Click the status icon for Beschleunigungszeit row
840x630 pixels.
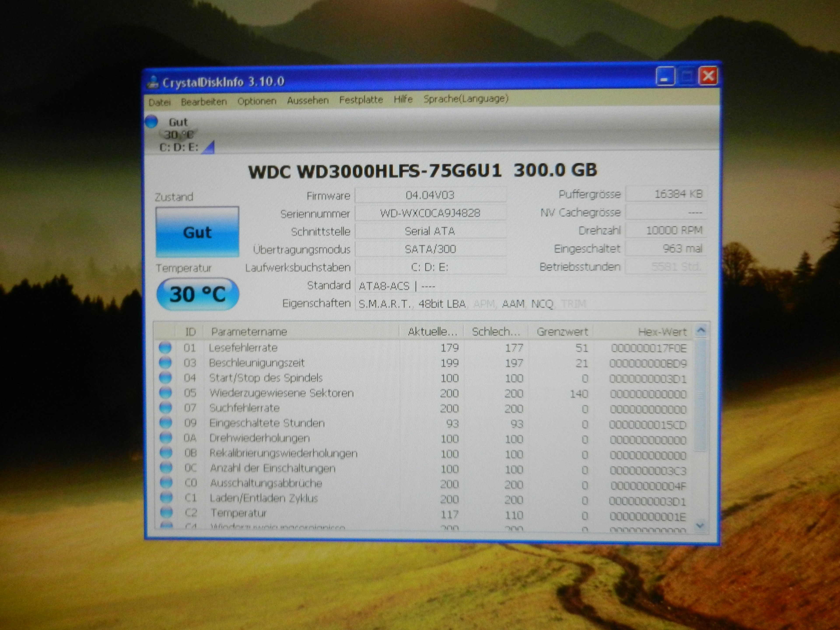(x=165, y=363)
